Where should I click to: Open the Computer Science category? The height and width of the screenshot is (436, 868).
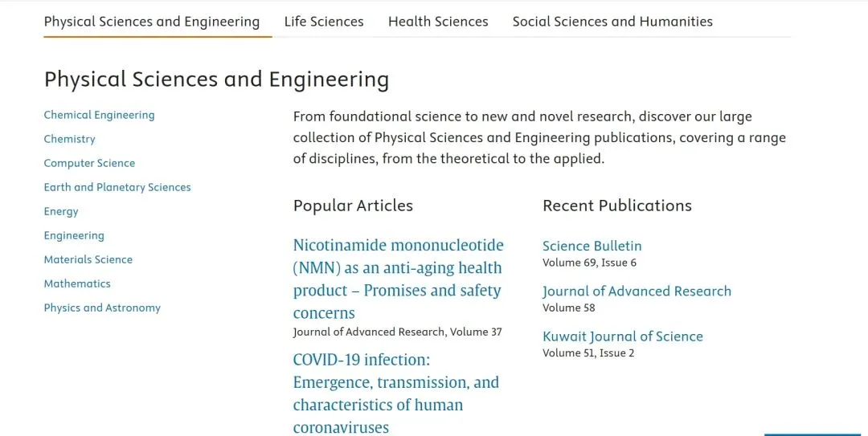click(x=89, y=163)
